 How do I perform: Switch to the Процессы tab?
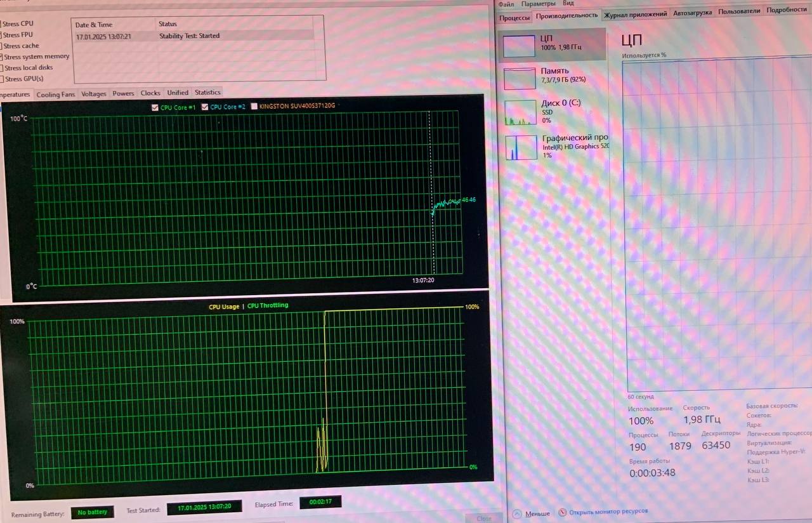point(514,18)
